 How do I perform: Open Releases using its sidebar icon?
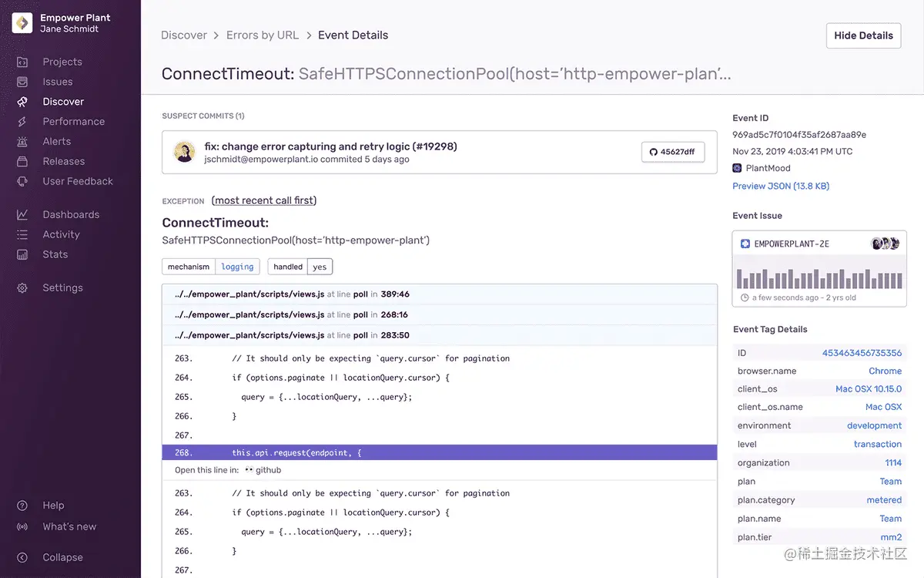point(22,162)
